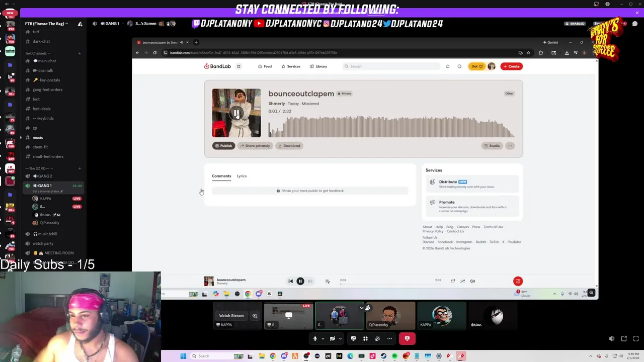Screen dimensions: 644x362
Task: Open the BandLab profile avatar menu
Action: pyautogui.click(x=492, y=66)
